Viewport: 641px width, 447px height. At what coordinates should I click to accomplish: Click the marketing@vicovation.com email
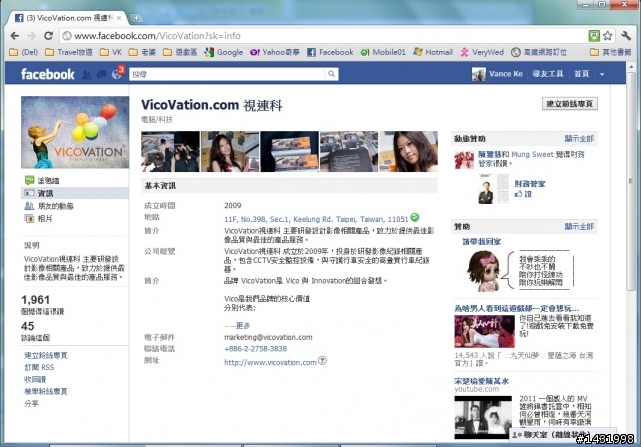coord(268,337)
